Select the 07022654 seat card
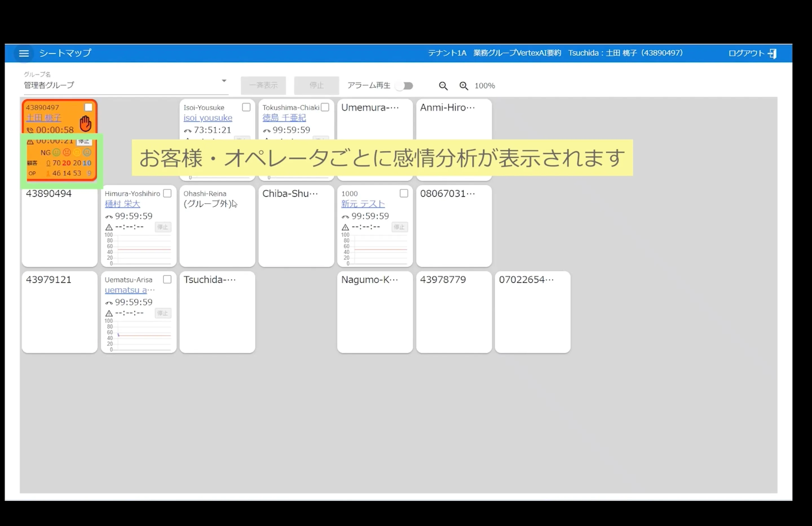This screenshot has height=526, width=812. 533,312
